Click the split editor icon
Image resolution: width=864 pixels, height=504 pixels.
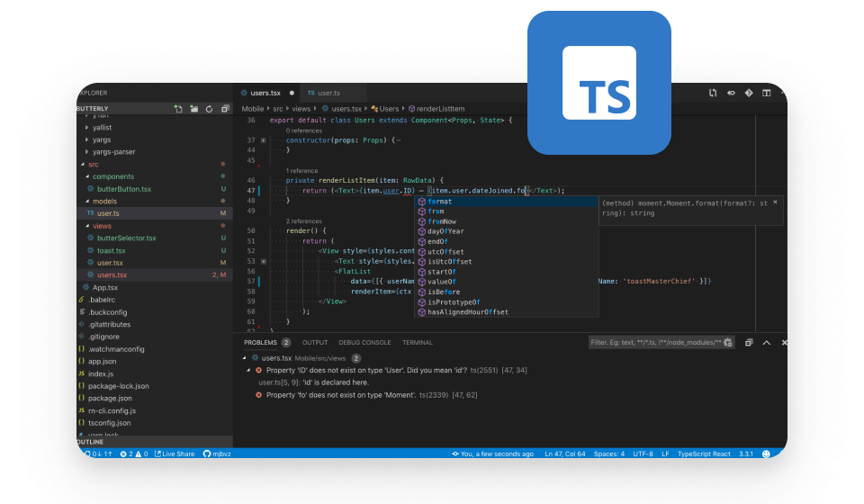click(x=767, y=93)
